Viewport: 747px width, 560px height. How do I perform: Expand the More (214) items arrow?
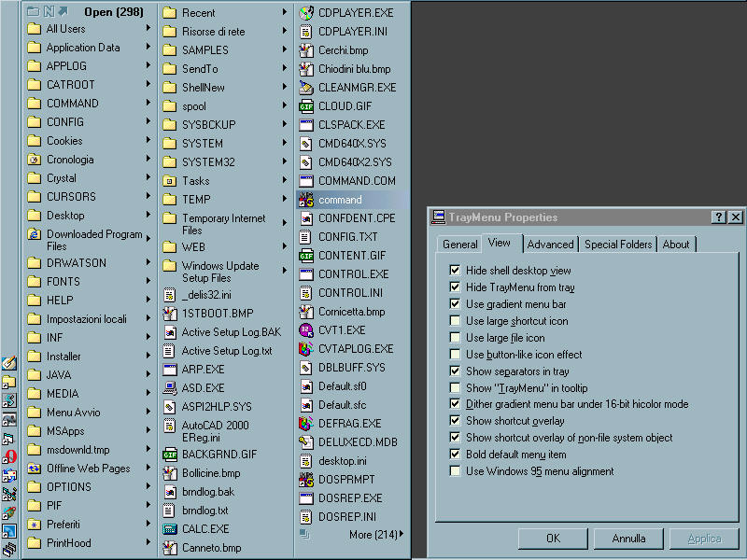point(402,535)
